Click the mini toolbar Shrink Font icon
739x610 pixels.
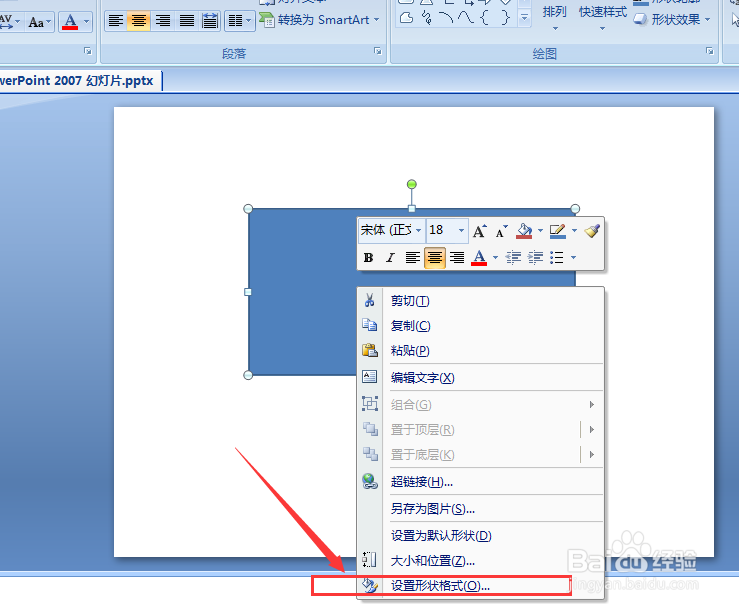501,231
